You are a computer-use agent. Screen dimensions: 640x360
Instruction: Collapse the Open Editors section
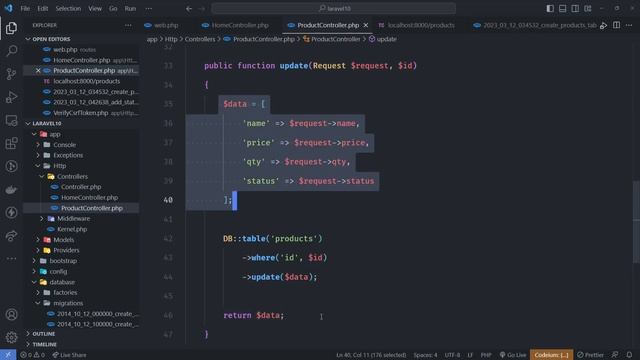click(x=81, y=39)
